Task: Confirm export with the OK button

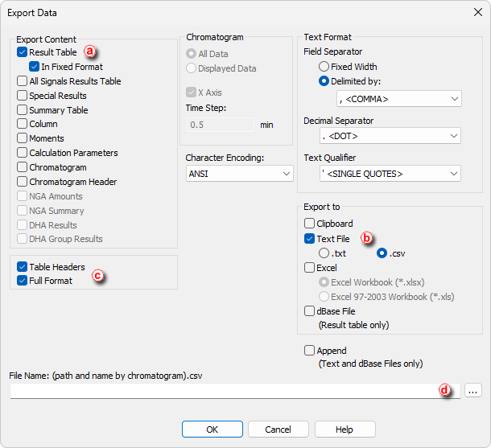Action: click(x=212, y=430)
